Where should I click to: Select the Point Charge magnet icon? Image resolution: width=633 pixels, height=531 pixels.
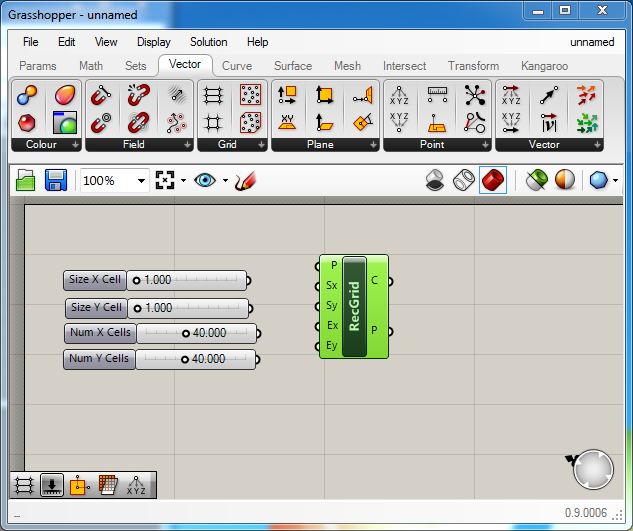point(101,123)
